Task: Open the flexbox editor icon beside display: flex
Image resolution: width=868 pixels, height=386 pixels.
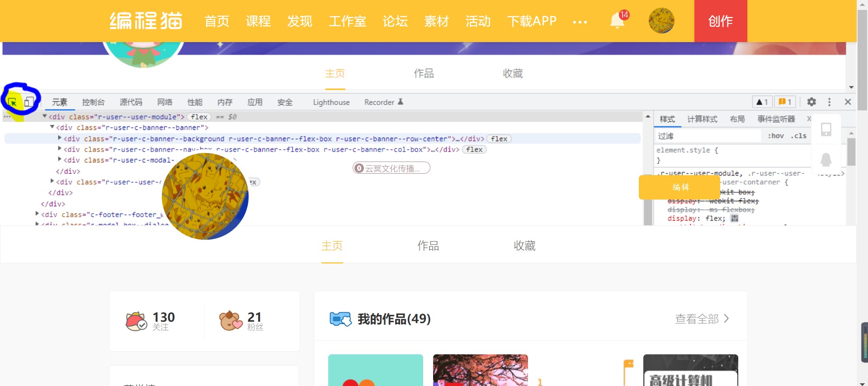Action: click(x=735, y=219)
